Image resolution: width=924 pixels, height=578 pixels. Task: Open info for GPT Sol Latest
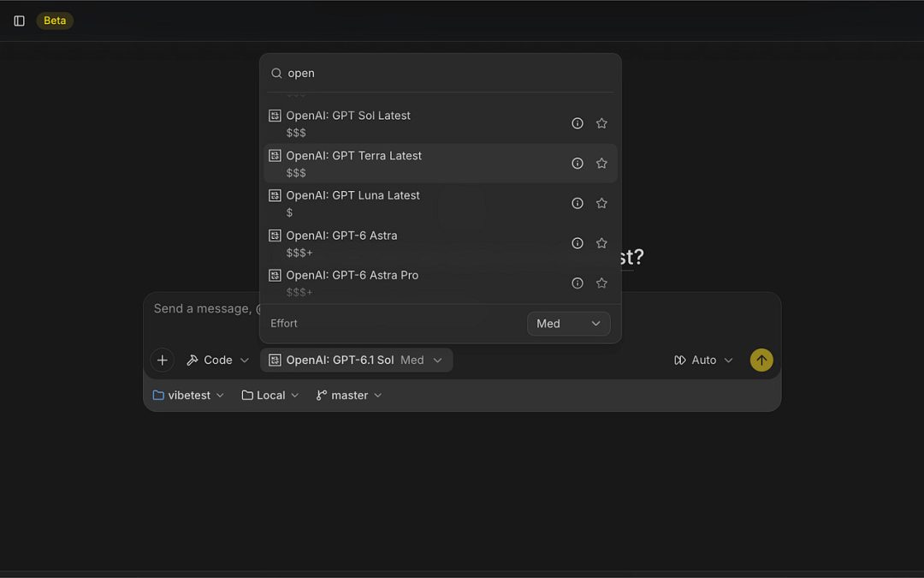577,123
